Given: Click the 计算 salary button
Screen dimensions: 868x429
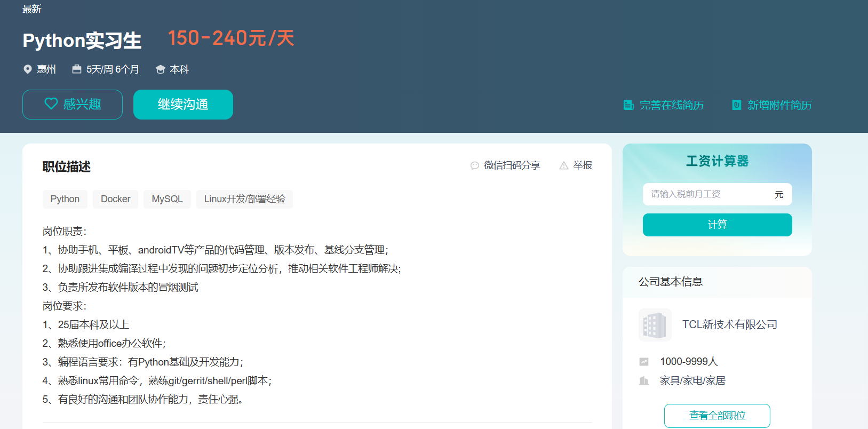Looking at the screenshot, I should 718,225.
